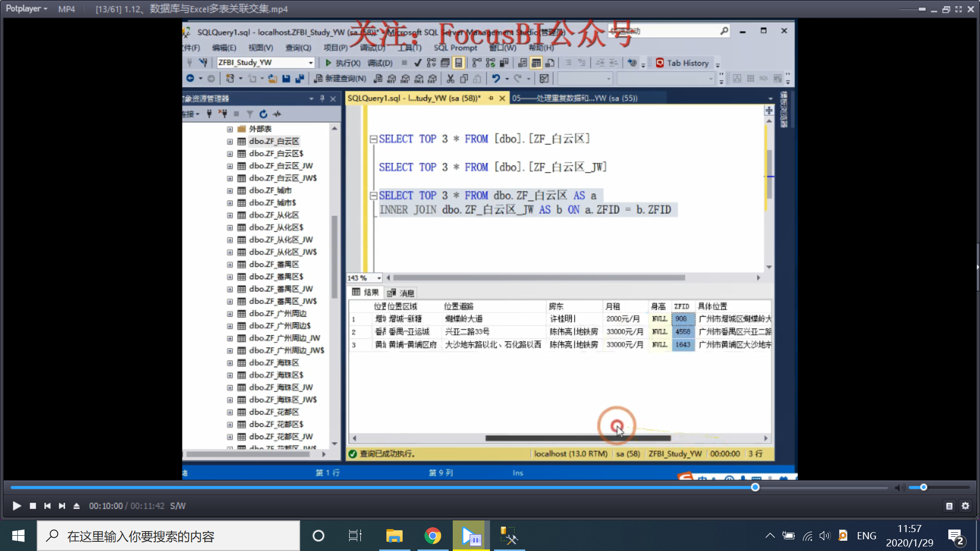The image size is (980, 551).
Task: Click the 新建查询(N) new query button
Action: [340, 78]
